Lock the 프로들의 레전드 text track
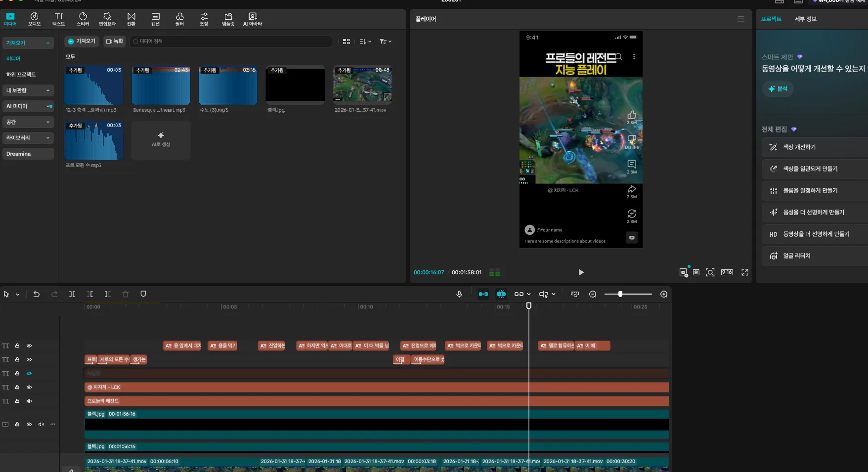The image size is (868, 472). click(x=17, y=401)
